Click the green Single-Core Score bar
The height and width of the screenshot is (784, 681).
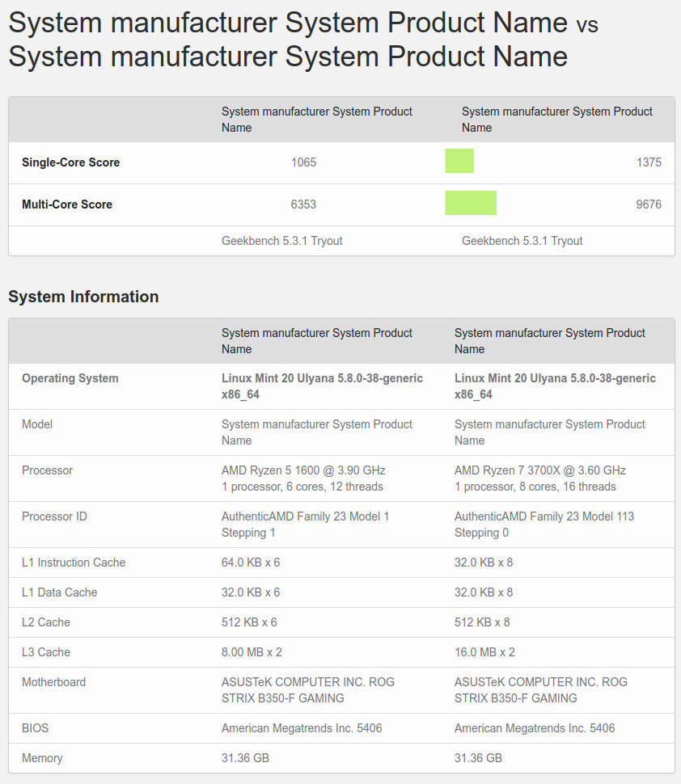(459, 161)
